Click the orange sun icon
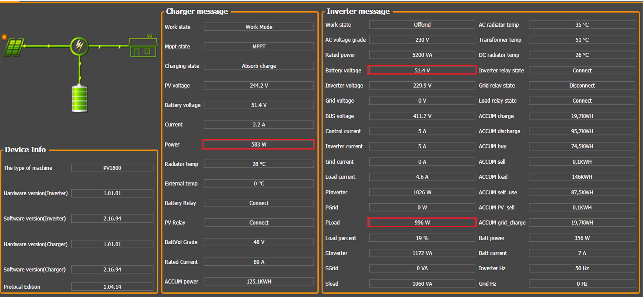 point(4,37)
